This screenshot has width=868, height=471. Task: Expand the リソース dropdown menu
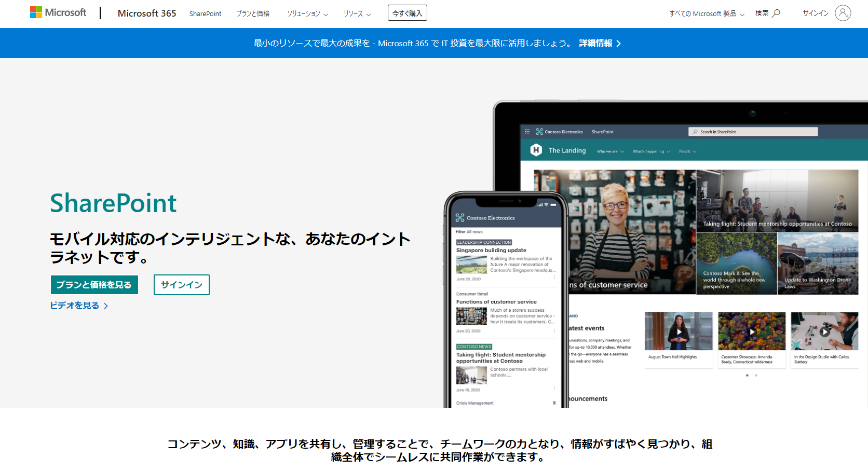pos(357,14)
